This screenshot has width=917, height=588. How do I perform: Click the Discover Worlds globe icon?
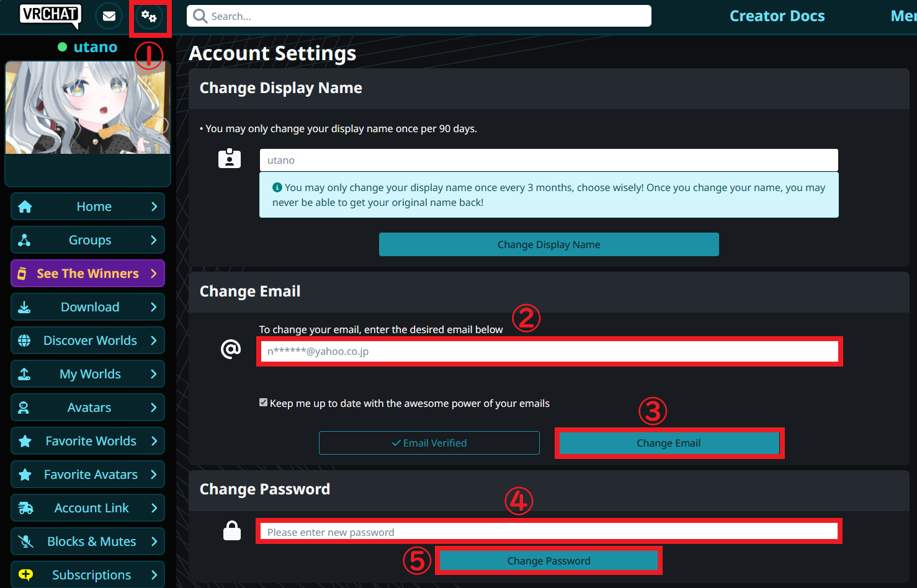point(25,341)
